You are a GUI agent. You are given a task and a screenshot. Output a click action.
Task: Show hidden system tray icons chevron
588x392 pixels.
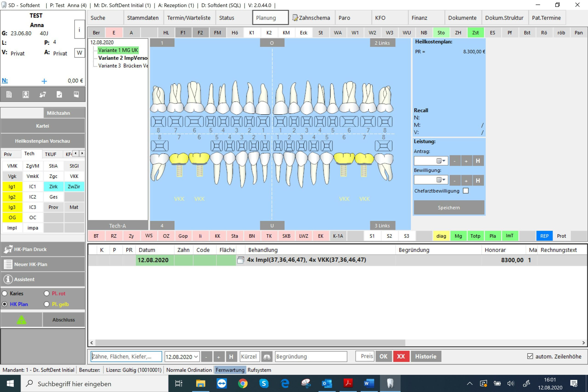coord(469,384)
